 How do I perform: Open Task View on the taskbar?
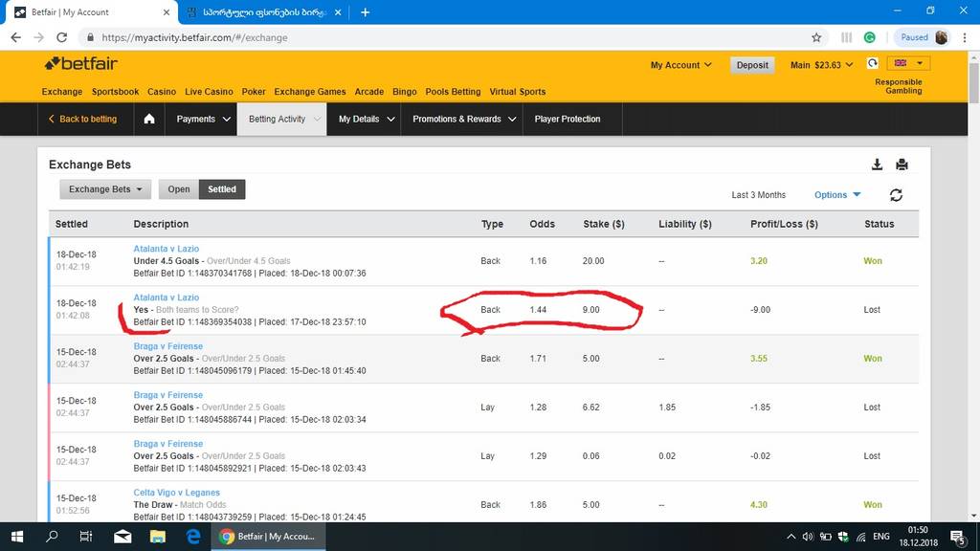(x=85, y=536)
